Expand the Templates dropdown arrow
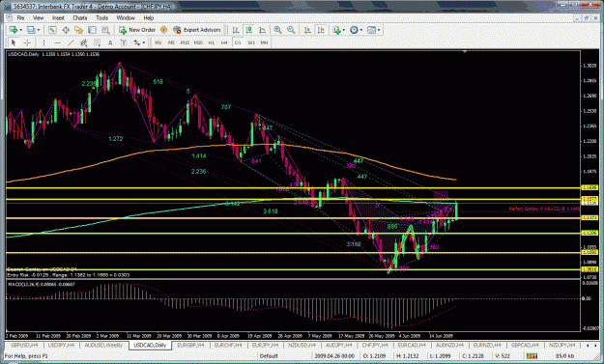The image size is (604, 364). tap(379, 30)
